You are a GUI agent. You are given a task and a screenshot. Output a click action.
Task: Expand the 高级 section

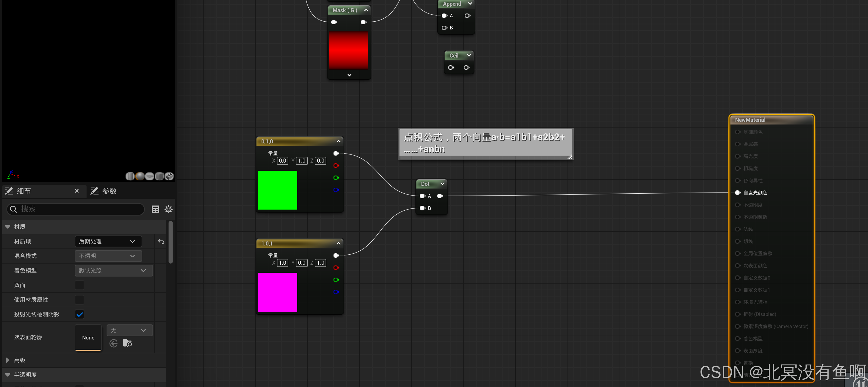[7, 360]
